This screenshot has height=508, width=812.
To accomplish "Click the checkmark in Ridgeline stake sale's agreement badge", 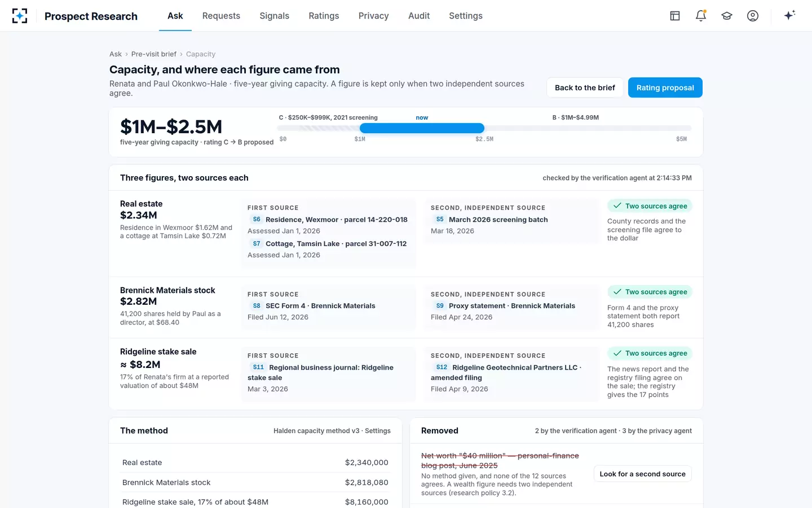I will tap(617, 353).
